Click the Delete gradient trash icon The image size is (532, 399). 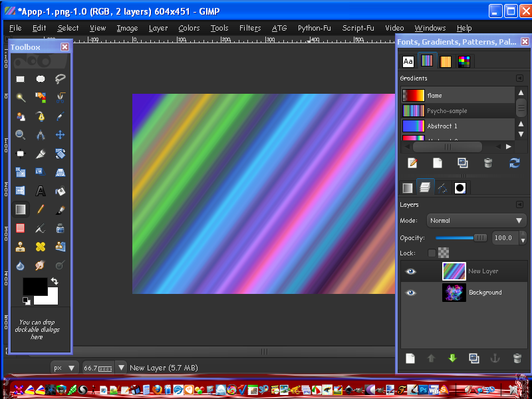(x=487, y=163)
